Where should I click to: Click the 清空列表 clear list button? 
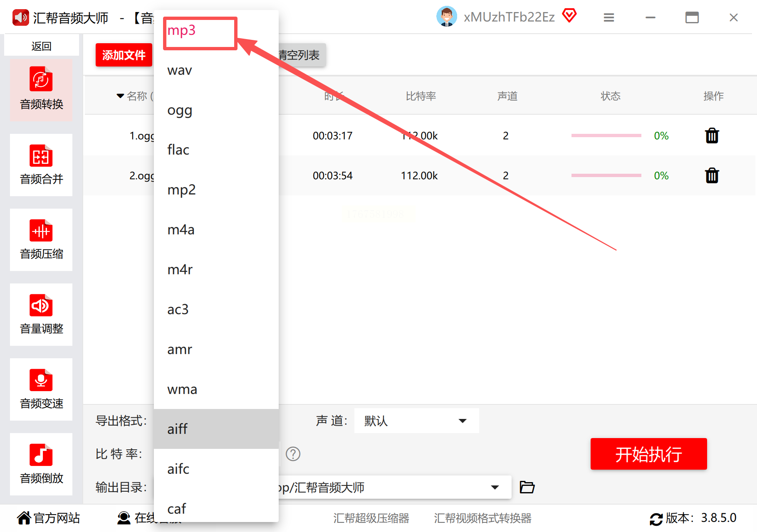(x=302, y=55)
